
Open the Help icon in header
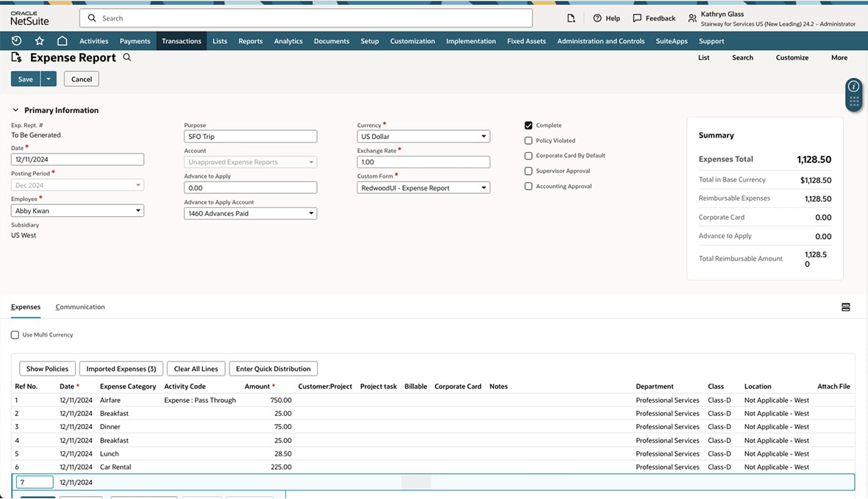597,18
